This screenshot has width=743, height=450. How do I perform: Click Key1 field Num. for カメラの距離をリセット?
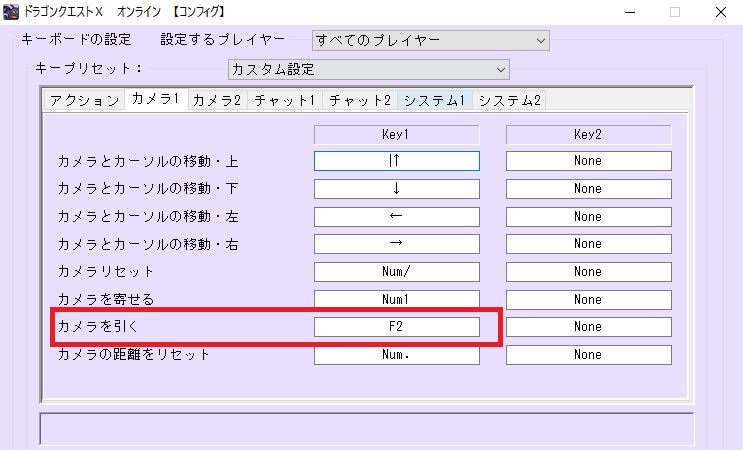click(x=397, y=355)
